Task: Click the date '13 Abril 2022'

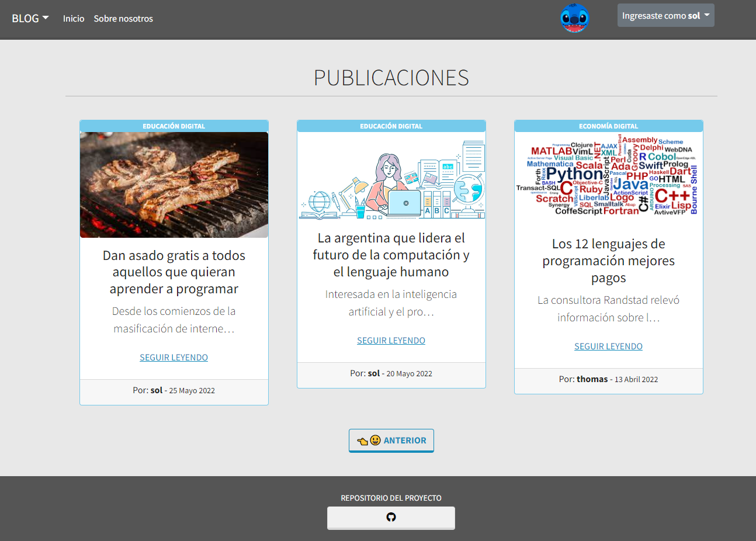Action: 636,380
